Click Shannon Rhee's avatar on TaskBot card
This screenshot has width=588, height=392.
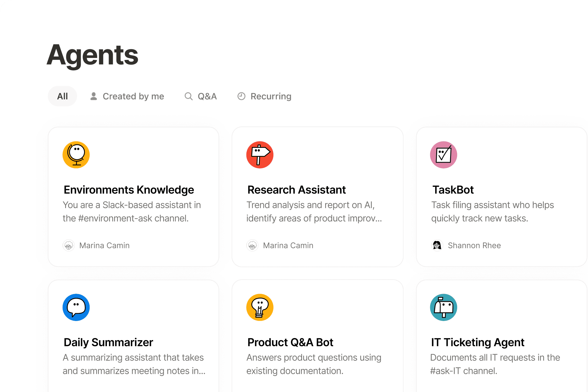coord(437,245)
